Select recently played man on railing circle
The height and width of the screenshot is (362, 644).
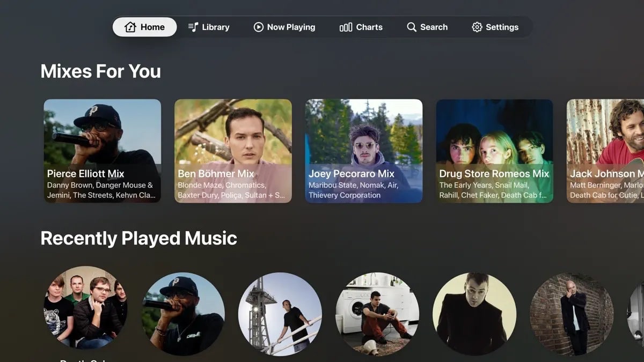[280, 314]
